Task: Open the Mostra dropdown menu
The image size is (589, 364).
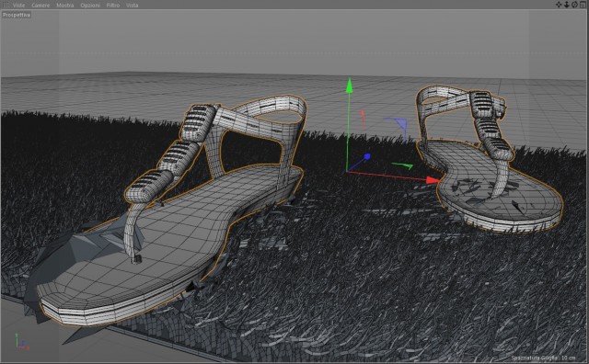Action: 65,6
